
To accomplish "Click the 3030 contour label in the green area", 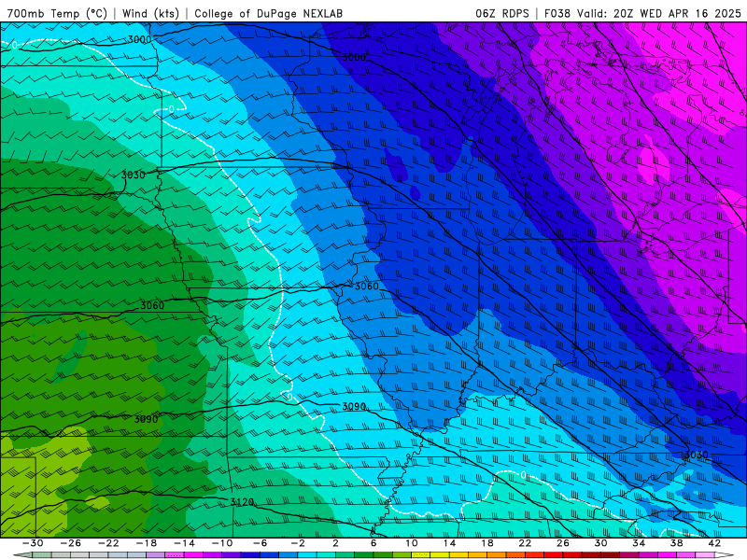I will (x=133, y=175).
